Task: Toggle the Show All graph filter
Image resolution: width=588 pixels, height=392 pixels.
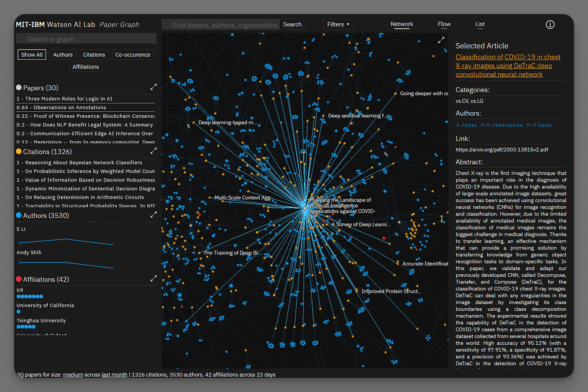Action: (32, 55)
